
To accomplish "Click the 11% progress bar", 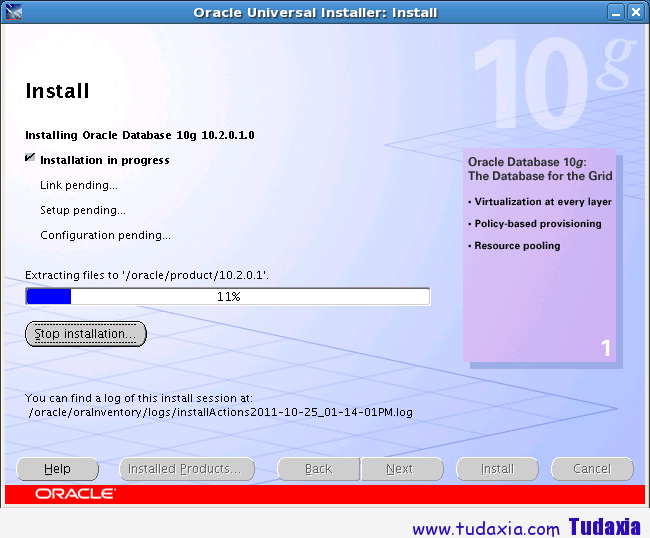I will click(x=228, y=296).
